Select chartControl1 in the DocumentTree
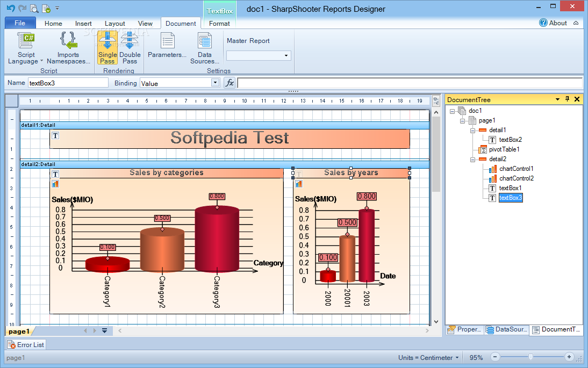The height and width of the screenshot is (368, 588). 517,169
